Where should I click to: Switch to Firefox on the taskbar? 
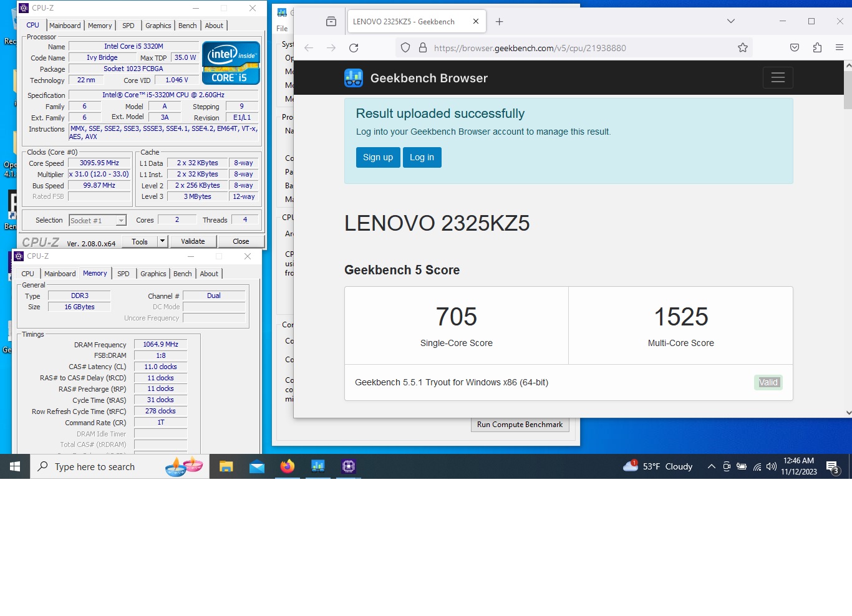(x=288, y=466)
